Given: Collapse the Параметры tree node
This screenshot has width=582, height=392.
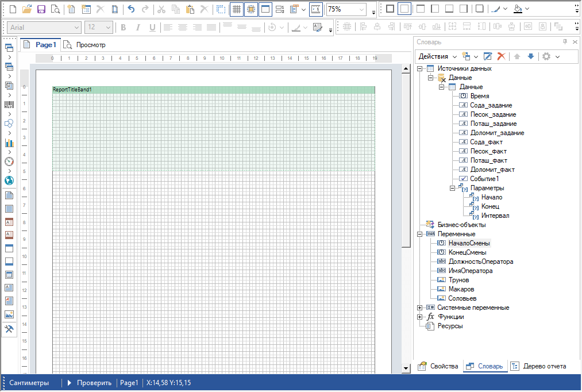Looking at the screenshot, I should [x=452, y=188].
